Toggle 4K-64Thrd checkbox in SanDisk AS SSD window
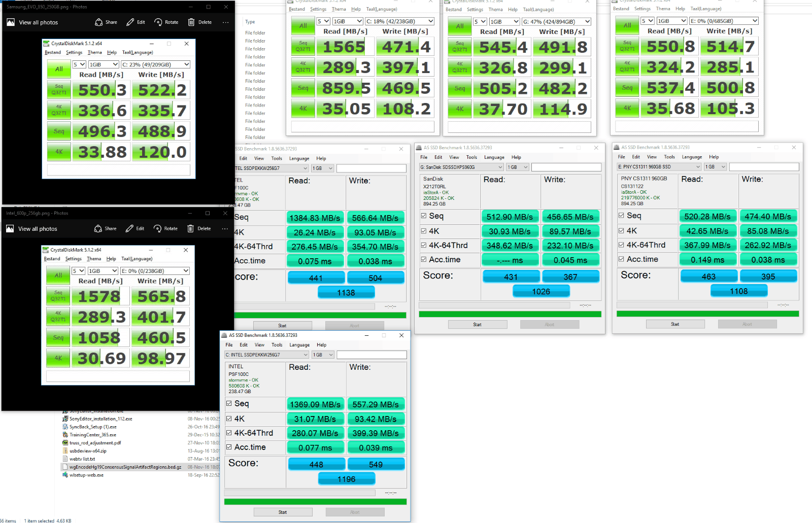This screenshot has height=523, width=812. click(424, 245)
